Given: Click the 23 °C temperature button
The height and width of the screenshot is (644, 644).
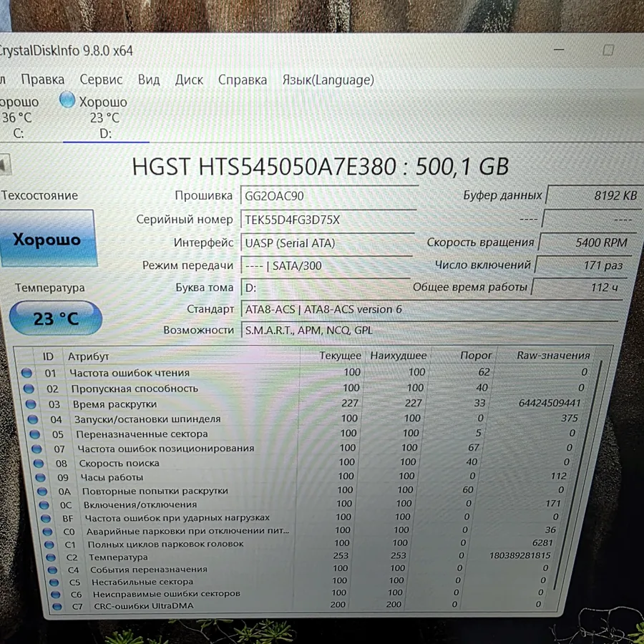Looking at the screenshot, I should point(55,318).
